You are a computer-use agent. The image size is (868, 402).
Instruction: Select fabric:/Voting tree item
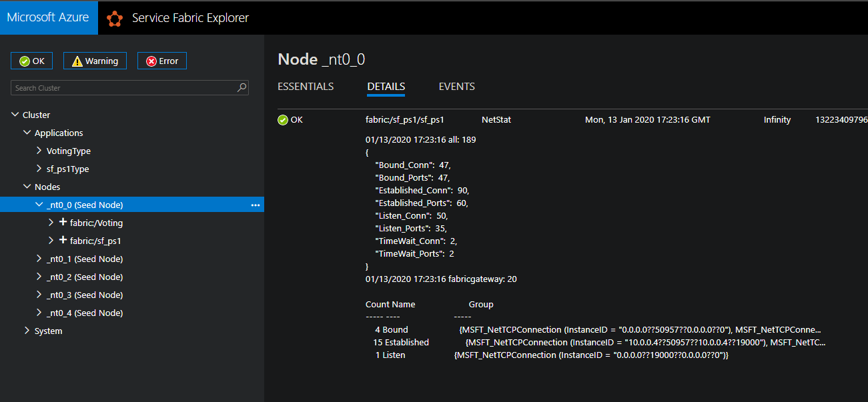96,223
